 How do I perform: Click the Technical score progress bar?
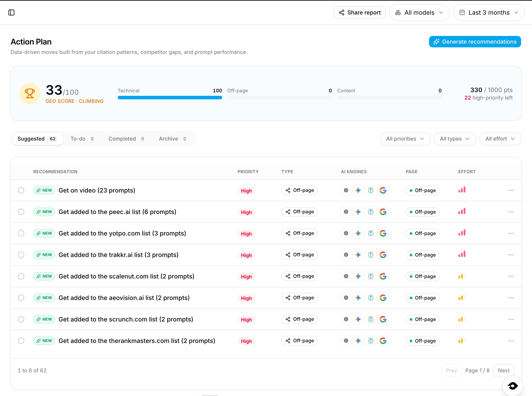point(170,98)
